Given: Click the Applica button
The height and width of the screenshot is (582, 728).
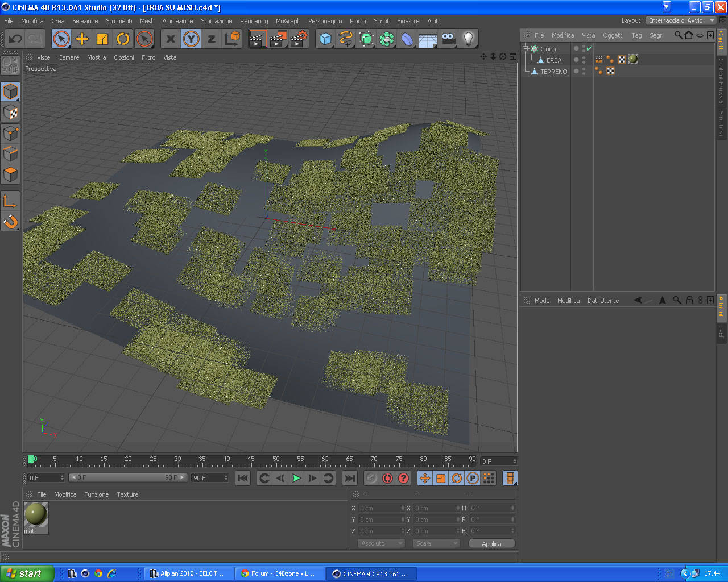Looking at the screenshot, I should pos(491,543).
